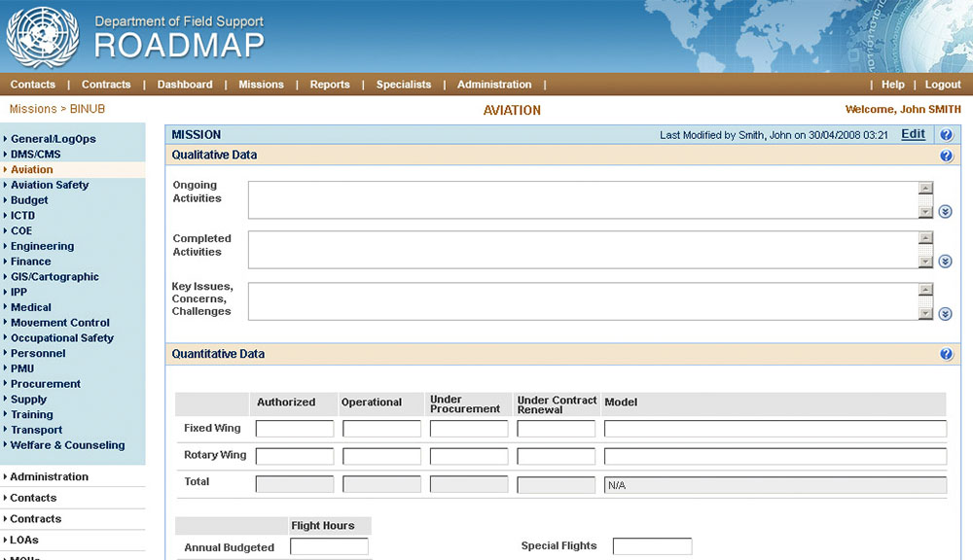The height and width of the screenshot is (560, 973).
Task: Go to the Dashboard menu
Action: click(185, 85)
